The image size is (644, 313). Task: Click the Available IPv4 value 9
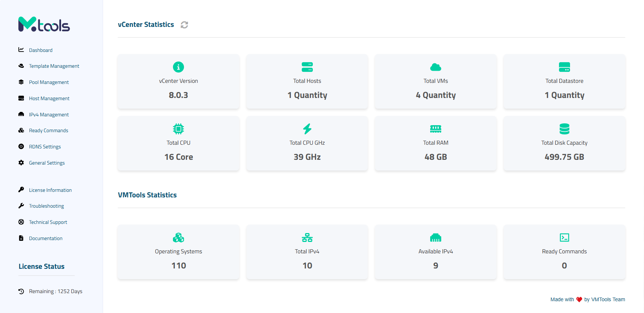tap(436, 265)
